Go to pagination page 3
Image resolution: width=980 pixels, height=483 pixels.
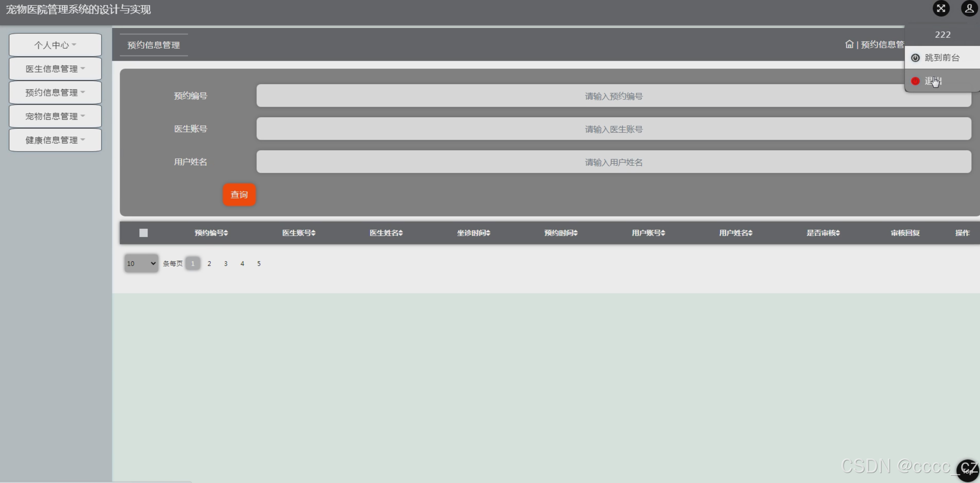pos(226,263)
